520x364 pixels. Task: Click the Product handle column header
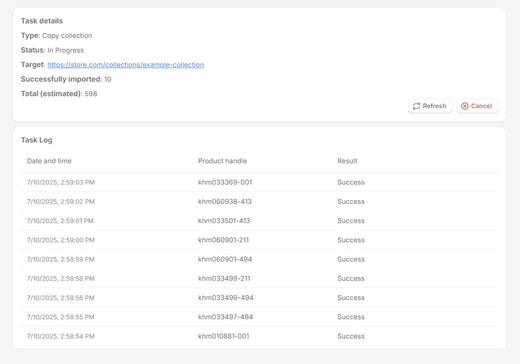[x=222, y=161]
